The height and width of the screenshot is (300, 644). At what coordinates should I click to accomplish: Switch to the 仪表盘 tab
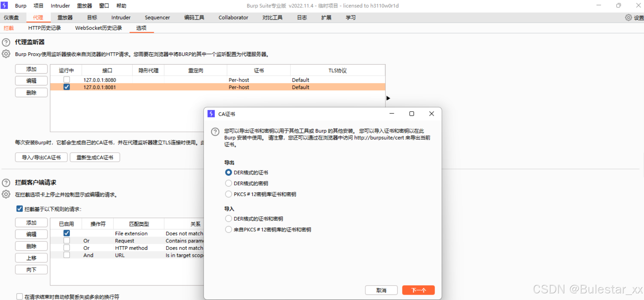(11, 18)
